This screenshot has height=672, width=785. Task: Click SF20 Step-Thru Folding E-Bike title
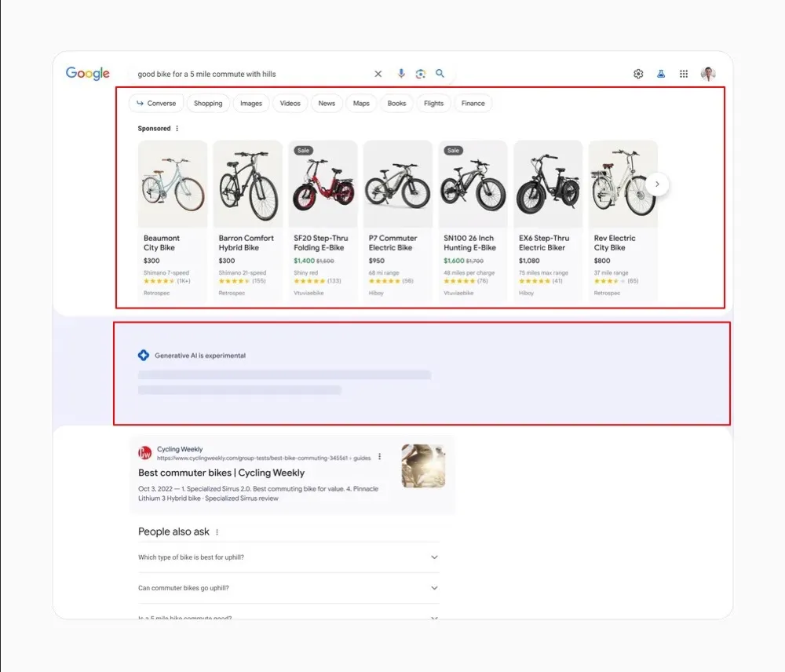[320, 243]
